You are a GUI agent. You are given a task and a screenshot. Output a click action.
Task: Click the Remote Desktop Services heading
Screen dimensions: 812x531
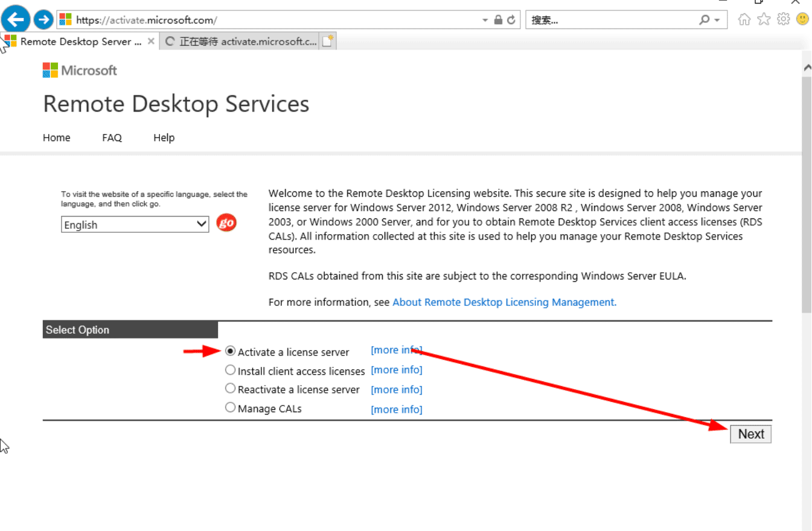pos(176,104)
